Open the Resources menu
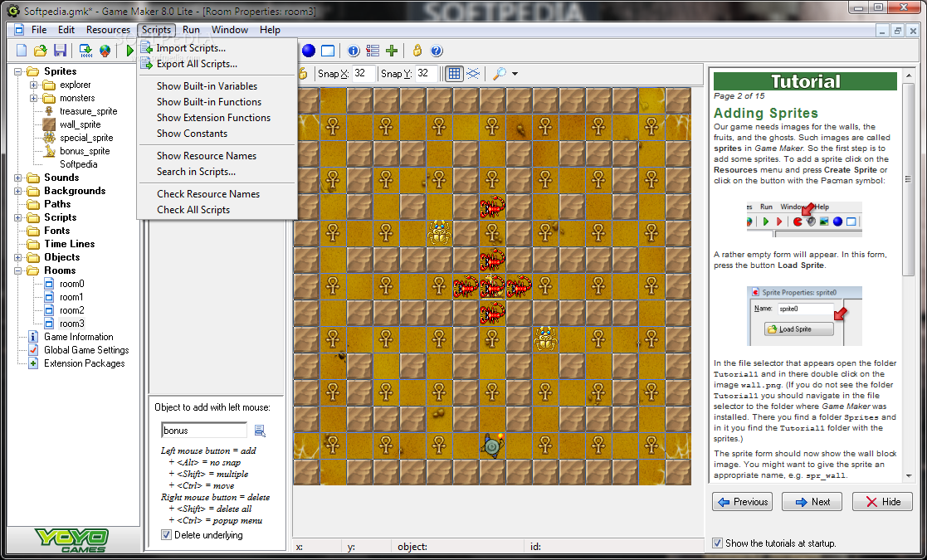Screen dimensions: 927x560 tap(108, 30)
